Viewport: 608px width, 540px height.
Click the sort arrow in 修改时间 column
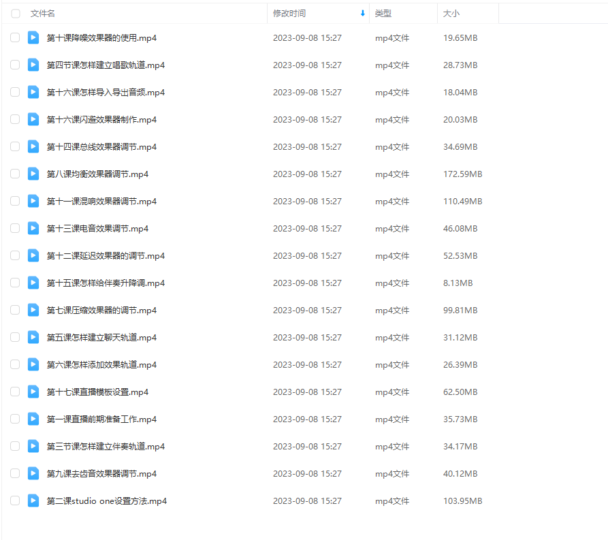[362, 14]
